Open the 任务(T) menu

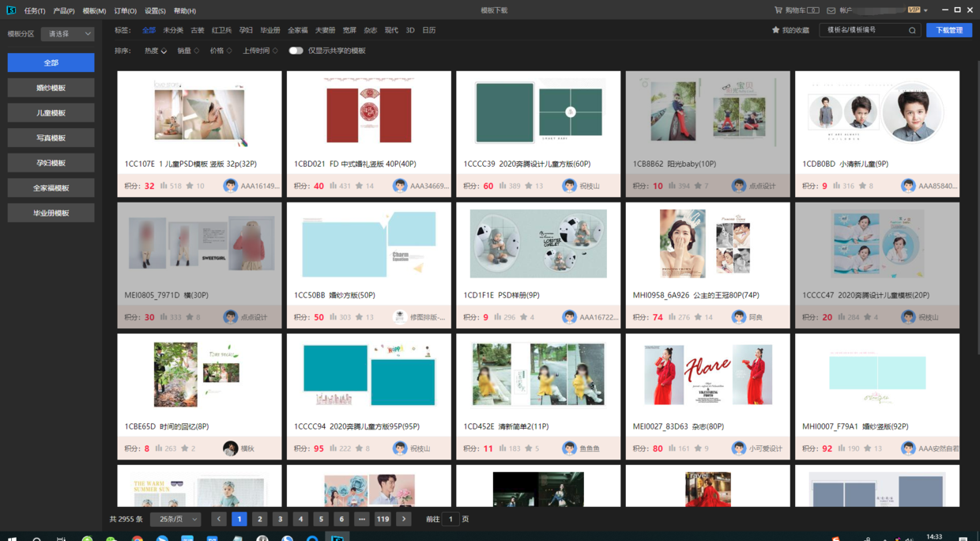(x=34, y=11)
